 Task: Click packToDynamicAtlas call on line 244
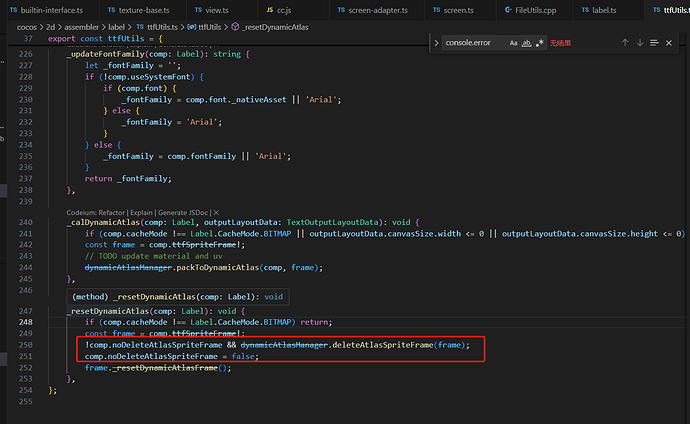pos(218,267)
